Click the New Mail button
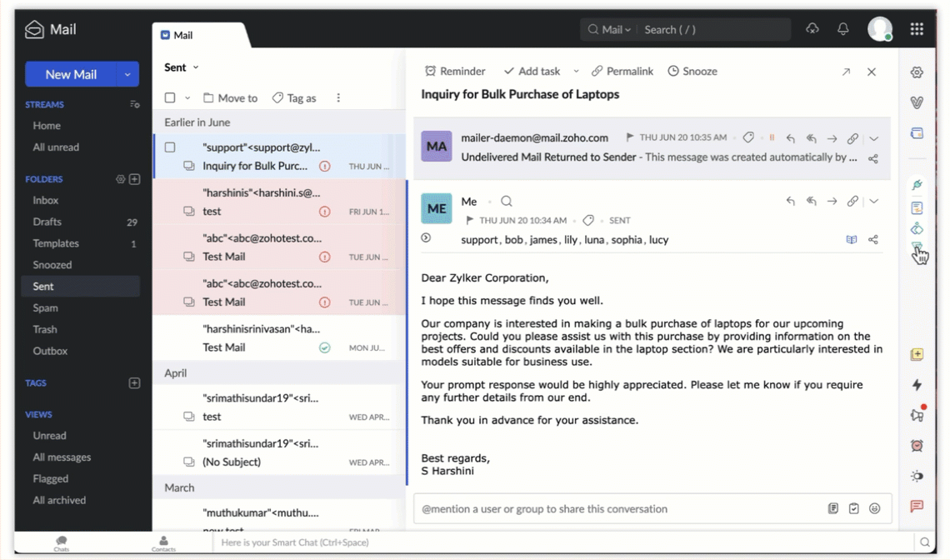 click(71, 74)
